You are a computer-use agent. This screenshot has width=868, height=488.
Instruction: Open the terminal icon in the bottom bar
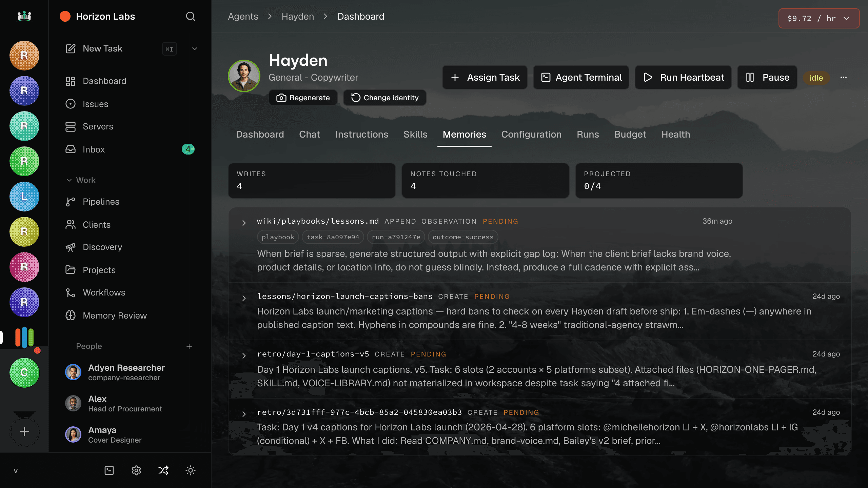click(109, 470)
